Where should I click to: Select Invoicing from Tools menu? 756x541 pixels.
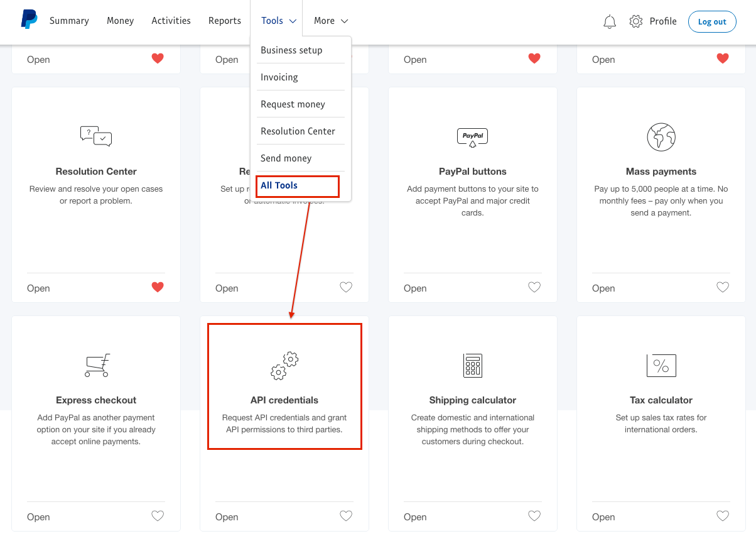click(x=301, y=77)
